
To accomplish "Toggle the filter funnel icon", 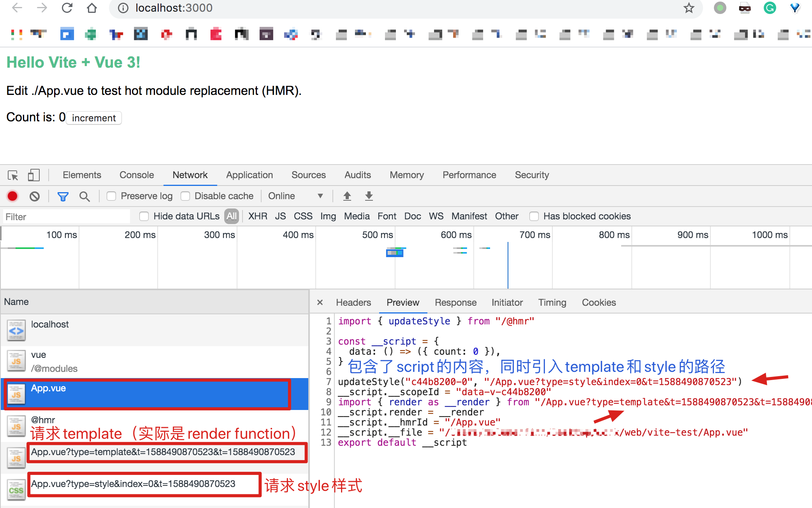I will pyautogui.click(x=63, y=196).
